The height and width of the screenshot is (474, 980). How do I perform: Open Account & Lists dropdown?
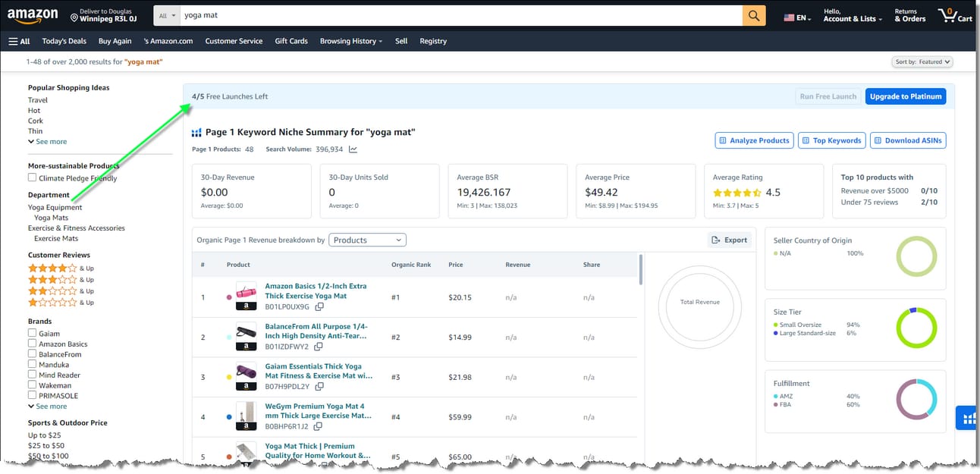tap(853, 16)
